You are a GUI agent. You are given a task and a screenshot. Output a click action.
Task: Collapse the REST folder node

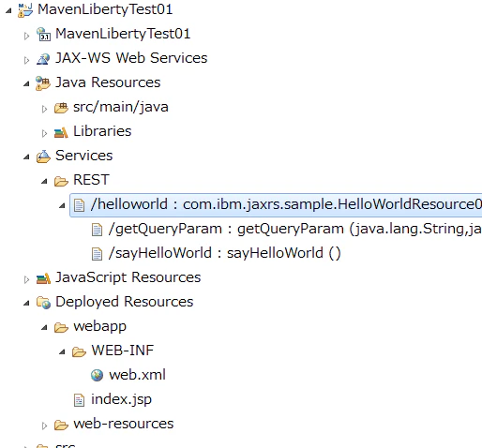[44, 182]
